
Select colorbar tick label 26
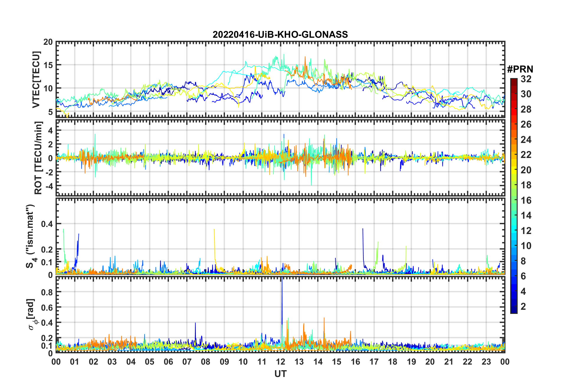click(x=526, y=124)
